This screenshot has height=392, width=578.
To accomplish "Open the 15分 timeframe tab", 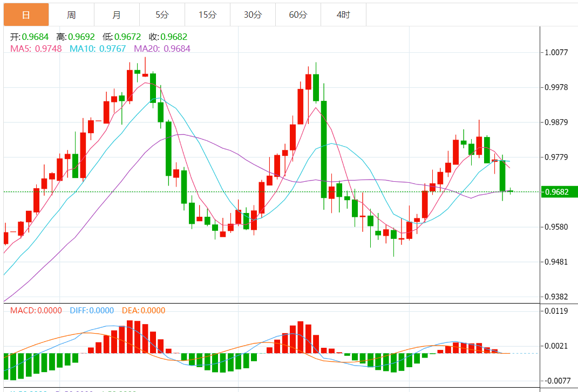I will (207, 15).
